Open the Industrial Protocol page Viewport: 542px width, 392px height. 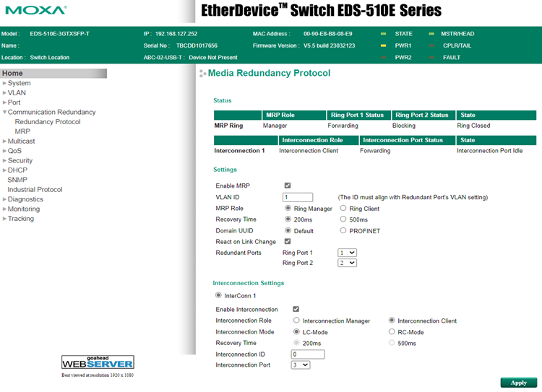(35, 189)
